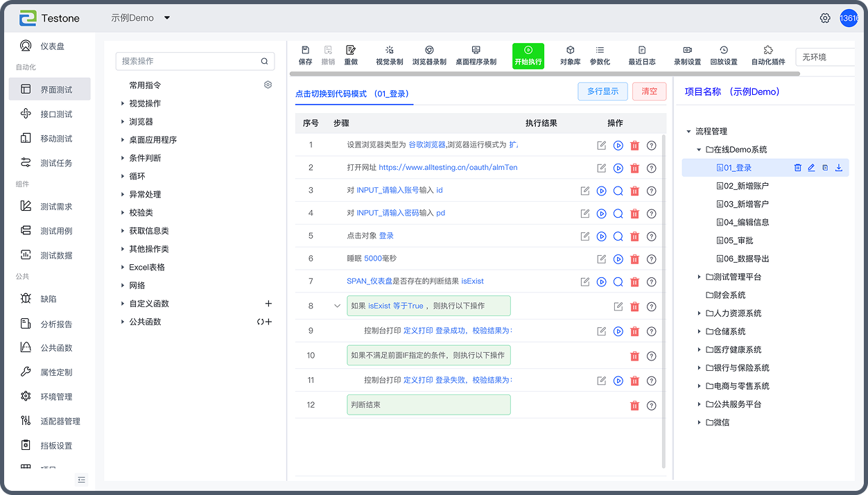Click the plus icon beside 自定义函数
The image size is (868, 495).
point(268,304)
